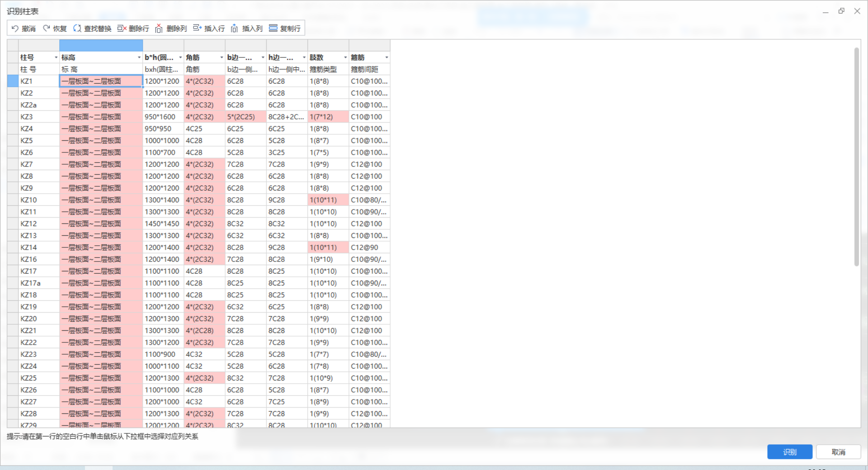The width and height of the screenshot is (868, 470).
Task: Click the C12@90 cell in KZ14 row
Action: pyautogui.click(x=369, y=247)
